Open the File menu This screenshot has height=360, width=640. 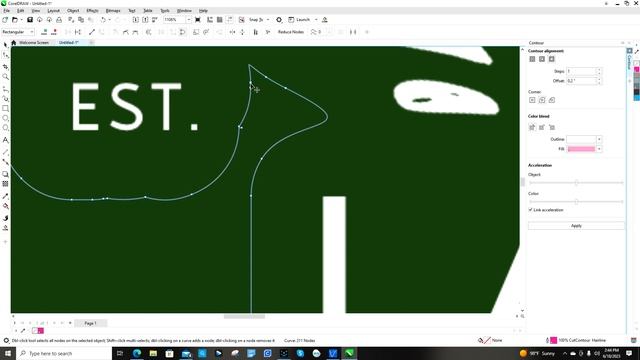(x=7, y=11)
